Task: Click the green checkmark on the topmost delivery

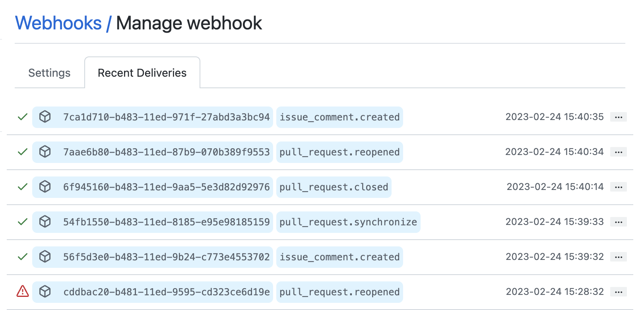Action: [22, 117]
